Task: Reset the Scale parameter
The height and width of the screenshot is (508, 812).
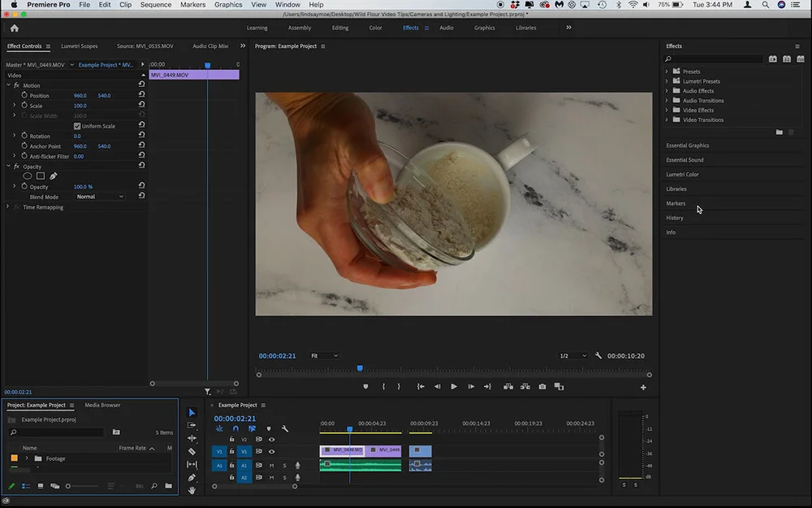Action: (x=142, y=106)
